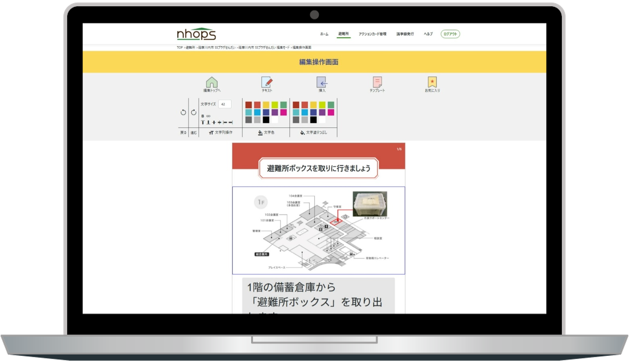The image size is (630, 364).
Task: Align text right with −| icon
Action: coord(230,123)
